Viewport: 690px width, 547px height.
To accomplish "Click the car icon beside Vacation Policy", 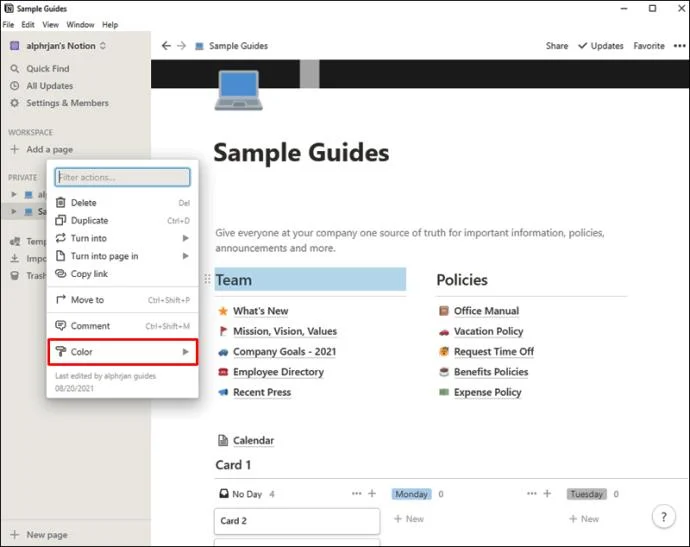I will (x=444, y=332).
